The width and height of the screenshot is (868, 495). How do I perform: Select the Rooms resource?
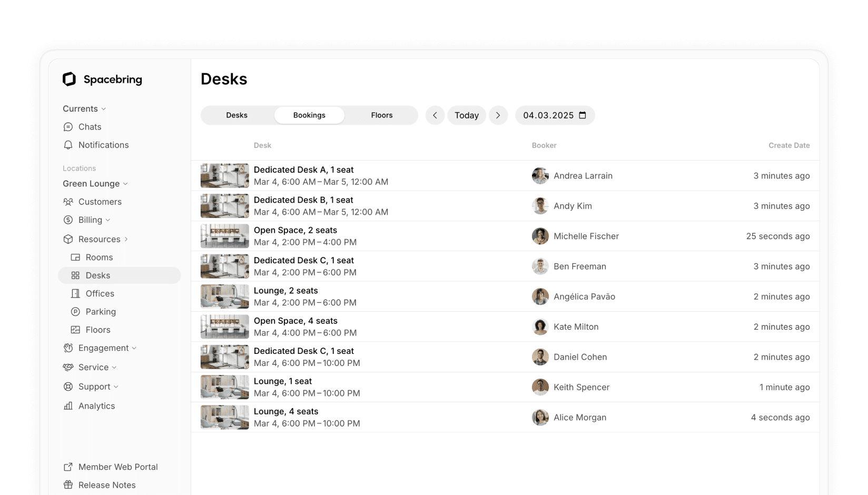(x=98, y=257)
